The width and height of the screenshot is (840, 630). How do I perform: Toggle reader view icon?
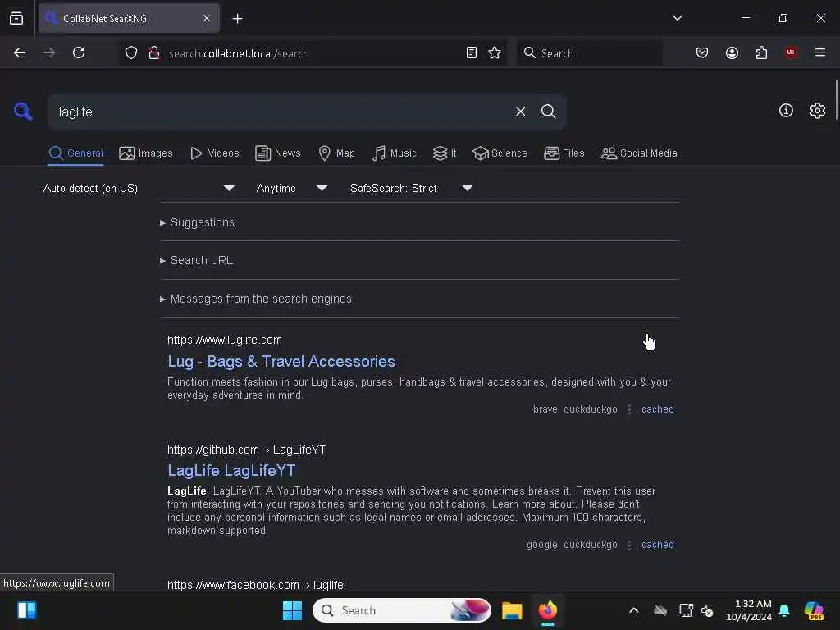pyautogui.click(x=472, y=52)
